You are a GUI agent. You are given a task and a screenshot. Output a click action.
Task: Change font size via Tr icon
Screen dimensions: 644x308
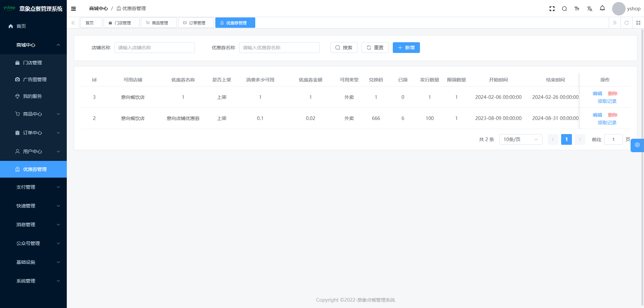pos(577,9)
